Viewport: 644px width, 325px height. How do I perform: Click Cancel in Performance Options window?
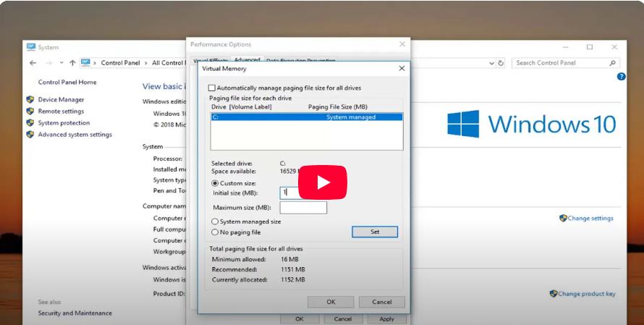(342, 318)
